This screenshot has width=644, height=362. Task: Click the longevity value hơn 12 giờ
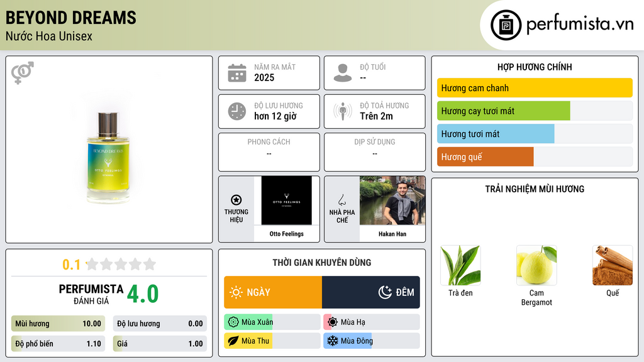[275, 116]
